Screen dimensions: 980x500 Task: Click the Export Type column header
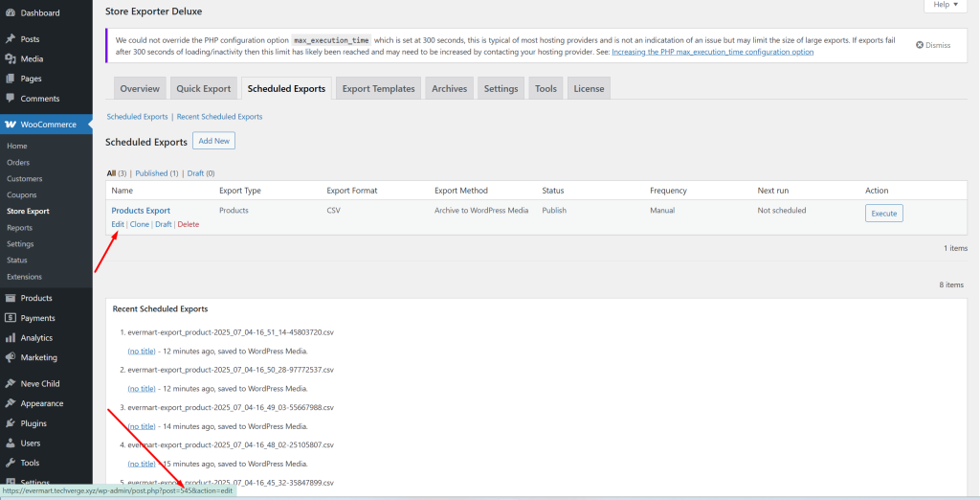240,191
